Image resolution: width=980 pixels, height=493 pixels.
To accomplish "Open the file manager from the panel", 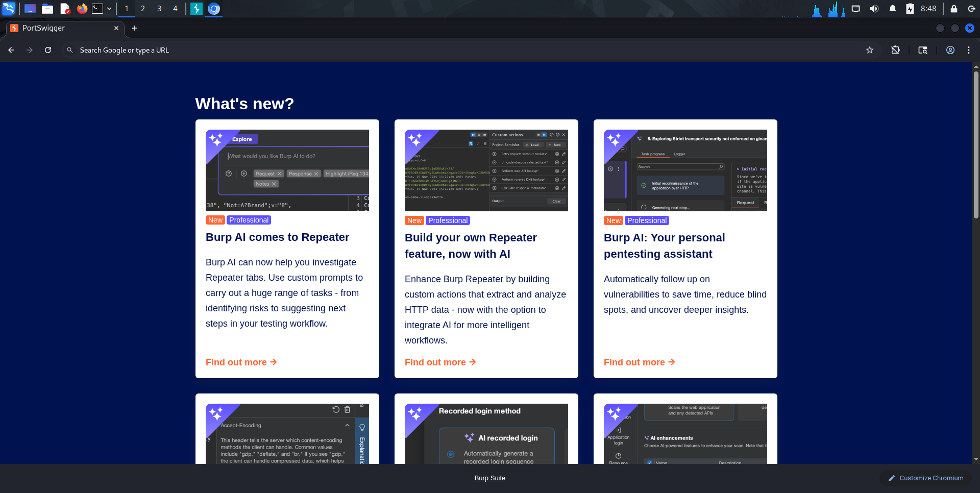I will tap(47, 9).
